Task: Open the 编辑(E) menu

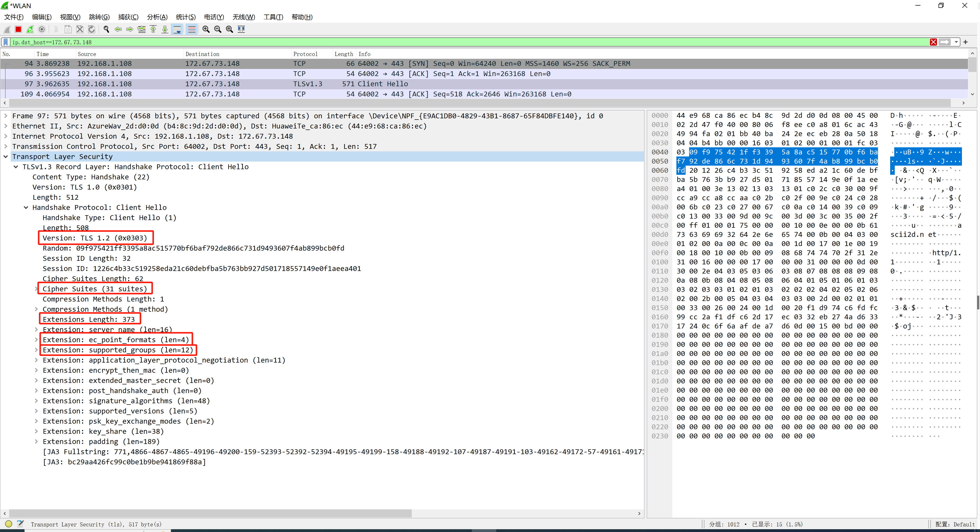Action: [x=42, y=17]
